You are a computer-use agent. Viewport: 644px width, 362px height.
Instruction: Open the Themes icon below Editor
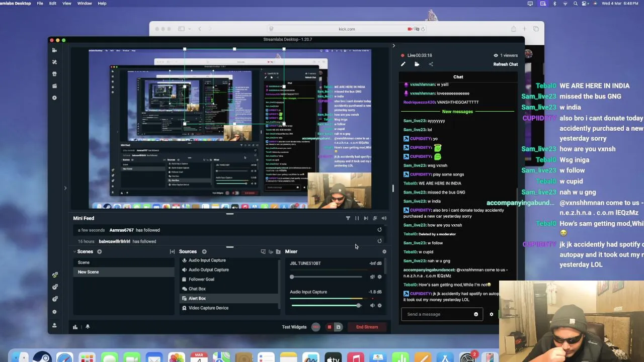(54, 62)
